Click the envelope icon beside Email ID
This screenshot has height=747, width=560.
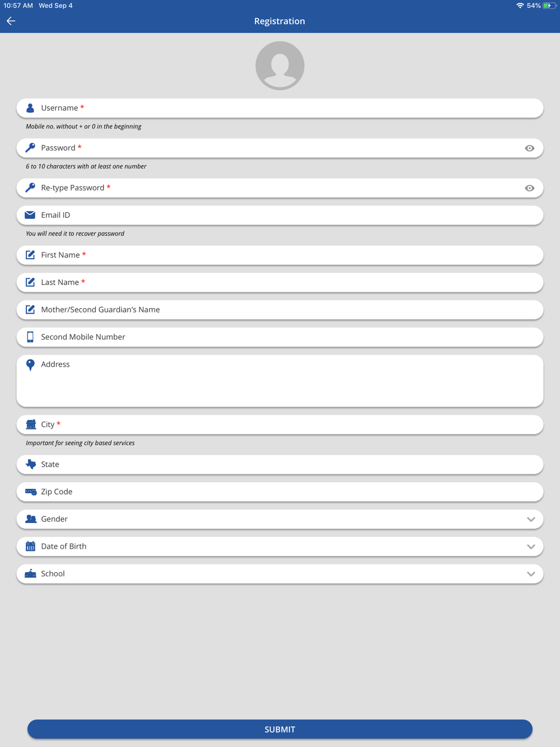pos(30,215)
